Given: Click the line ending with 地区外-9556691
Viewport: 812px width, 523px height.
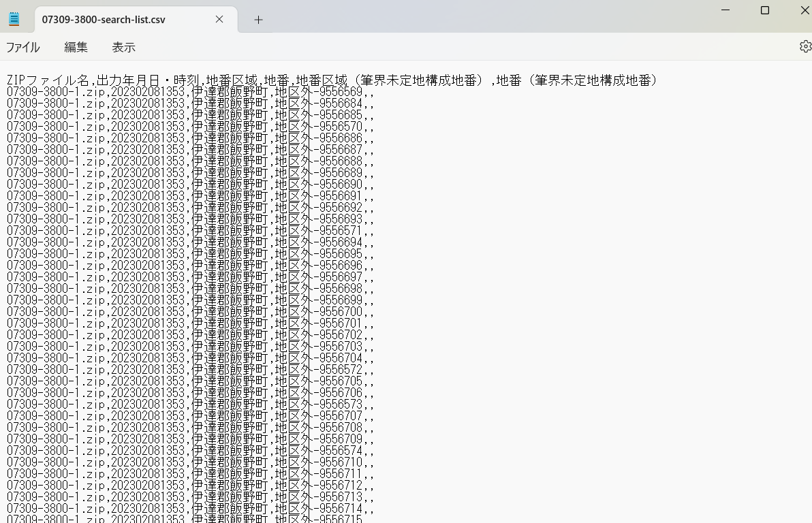Looking at the screenshot, I should tap(190, 195).
